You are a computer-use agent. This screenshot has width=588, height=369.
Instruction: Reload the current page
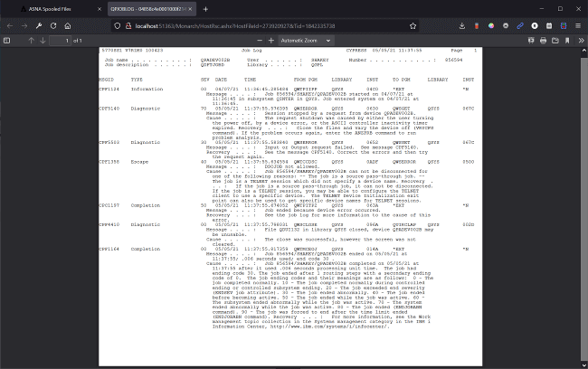coord(53,26)
